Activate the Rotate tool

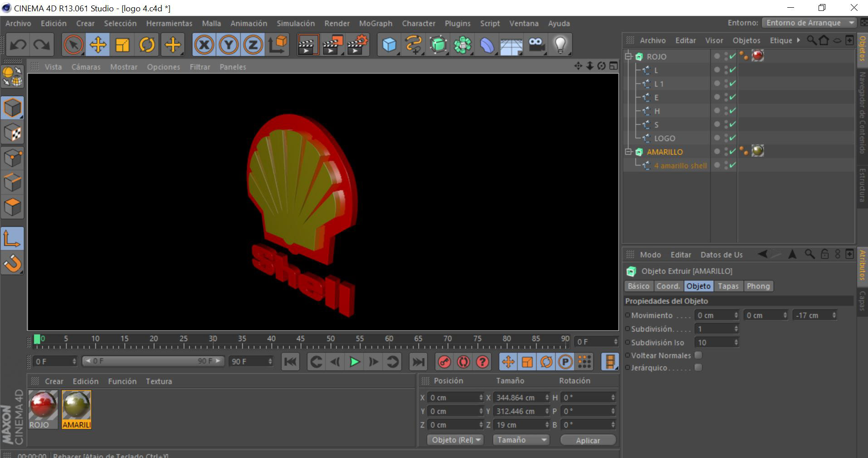pos(147,45)
